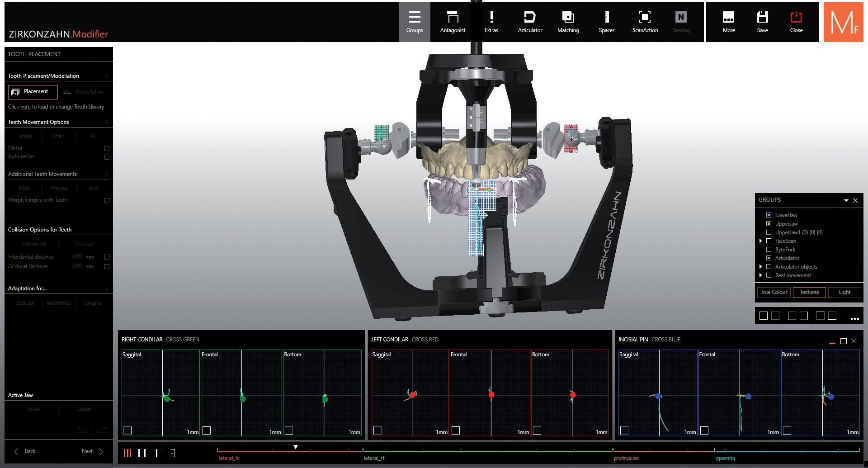868x468 pixels.
Task: Select the Single movement tab
Action: tap(25, 136)
